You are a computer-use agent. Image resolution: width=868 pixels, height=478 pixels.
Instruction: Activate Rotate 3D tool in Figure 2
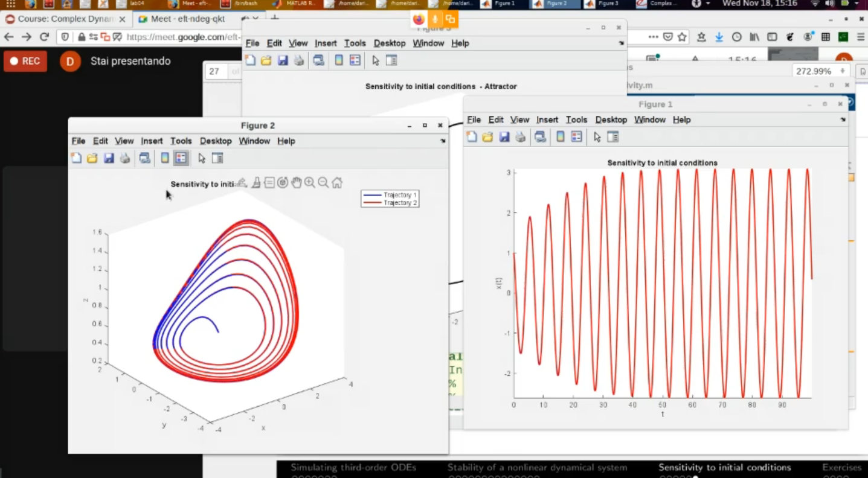(283, 183)
